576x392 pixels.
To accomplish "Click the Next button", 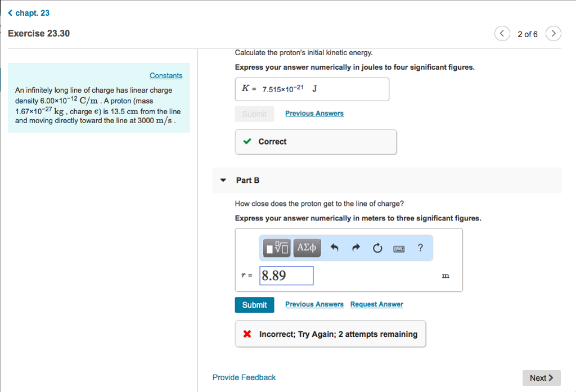I will [541, 377].
